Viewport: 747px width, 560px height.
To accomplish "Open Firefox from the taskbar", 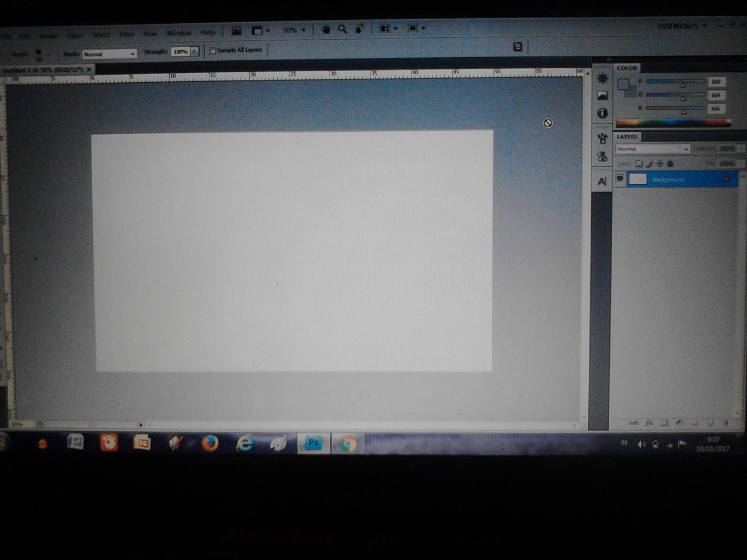I will coord(210,443).
